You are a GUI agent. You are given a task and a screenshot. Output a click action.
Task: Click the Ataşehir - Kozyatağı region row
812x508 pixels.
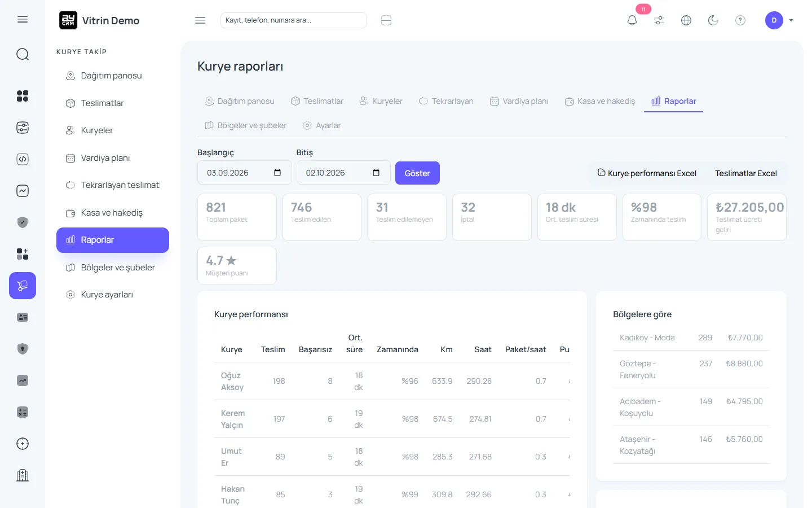tap(691, 445)
